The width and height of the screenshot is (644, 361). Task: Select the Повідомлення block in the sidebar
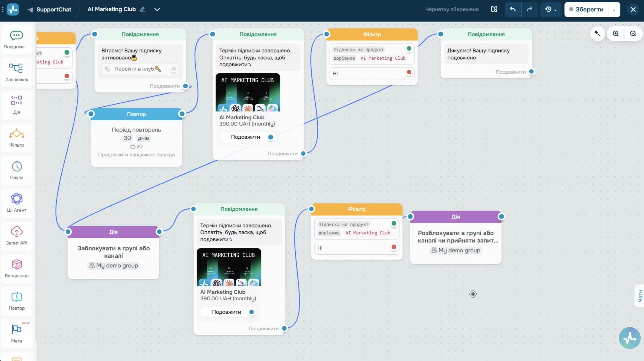click(x=16, y=40)
